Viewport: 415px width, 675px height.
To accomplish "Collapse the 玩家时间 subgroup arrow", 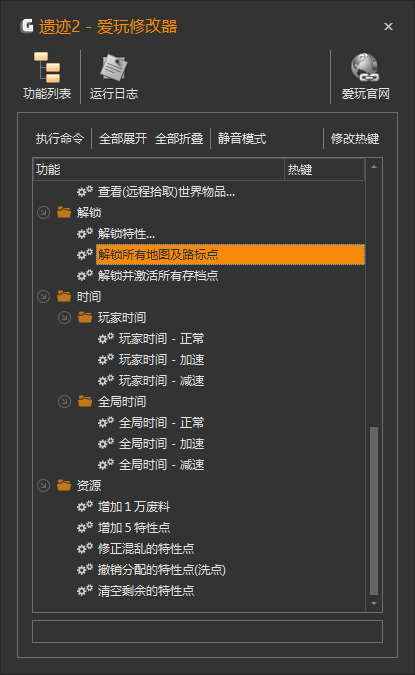I will pyautogui.click(x=65, y=317).
